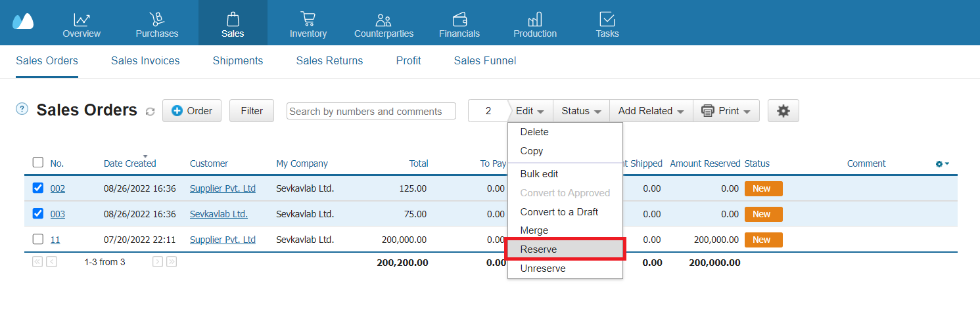Image resolution: width=980 pixels, height=321 pixels.
Task: Open Supplier Pvt. Ltd link in order 002
Action: tap(223, 188)
